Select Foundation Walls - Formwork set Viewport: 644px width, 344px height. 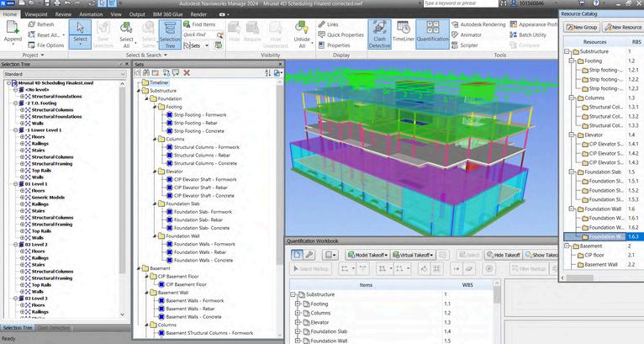click(204, 244)
